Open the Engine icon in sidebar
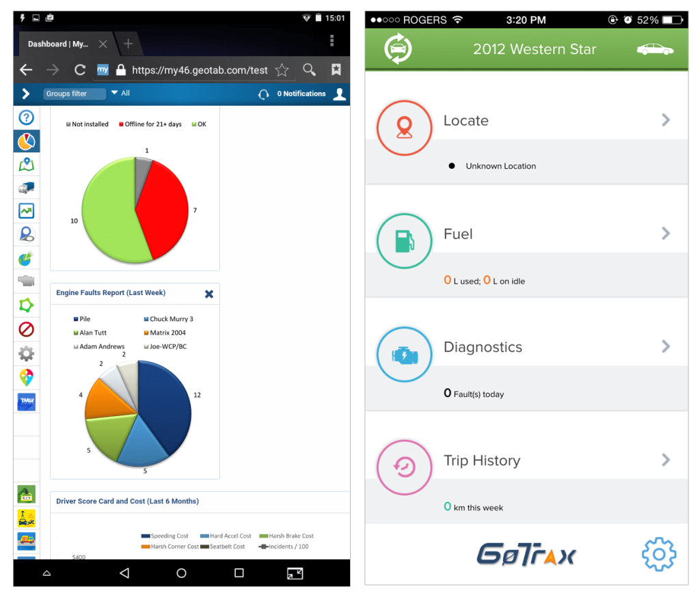The width and height of the screenshot is (700, 597). pyautogui.click(x=27, y=281)
